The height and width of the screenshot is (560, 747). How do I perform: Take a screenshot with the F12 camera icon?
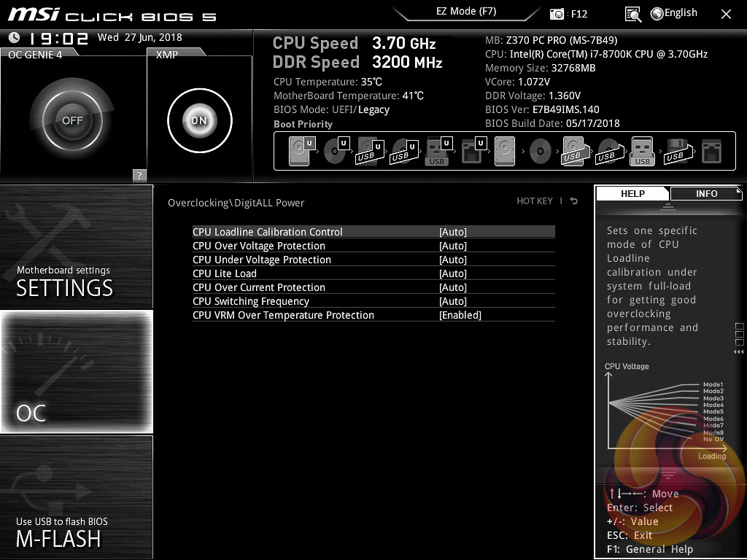557,14
